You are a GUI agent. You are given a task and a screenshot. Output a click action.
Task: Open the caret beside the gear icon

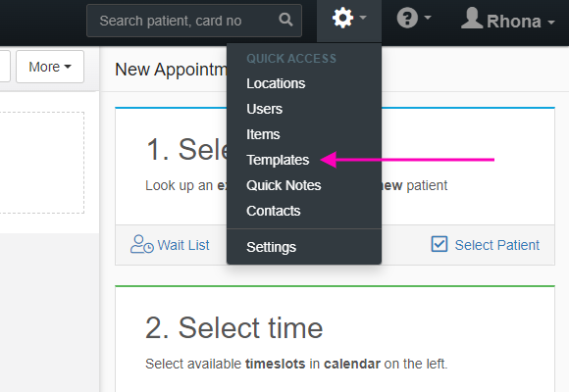point(363,17)
